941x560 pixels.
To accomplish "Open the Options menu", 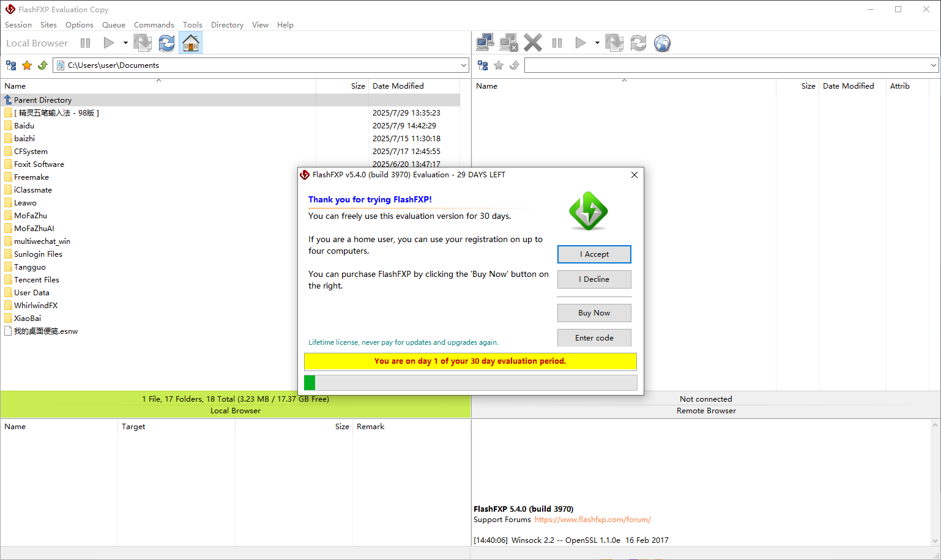I will (80, 25).
